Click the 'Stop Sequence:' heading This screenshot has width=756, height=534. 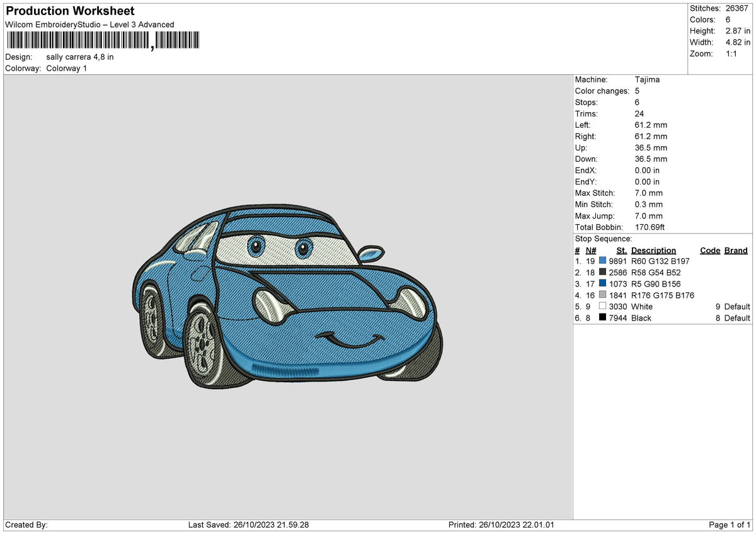604,239
